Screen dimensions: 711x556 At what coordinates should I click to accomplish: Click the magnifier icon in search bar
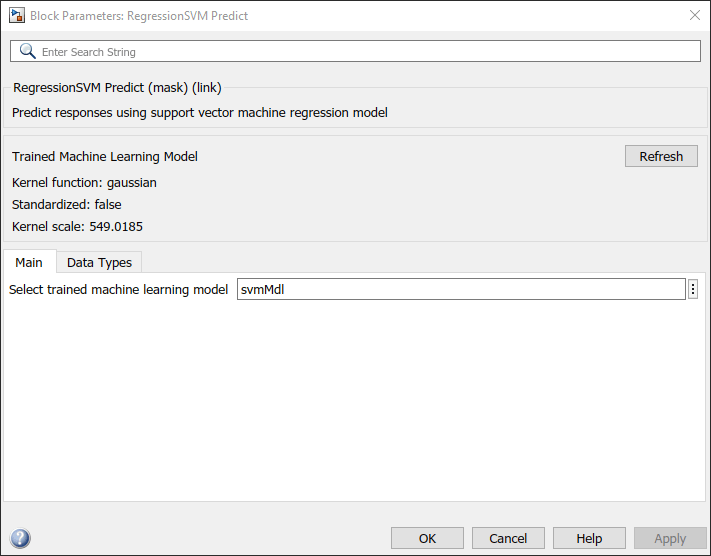[27, 51]
